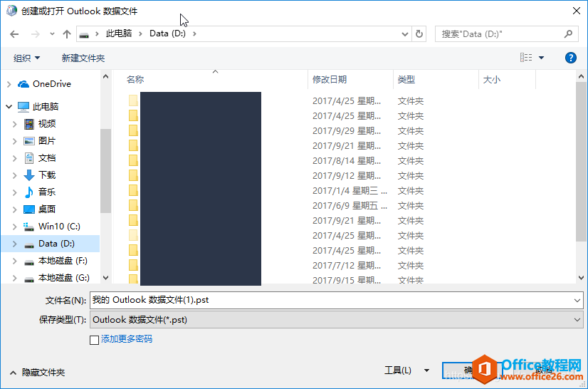This screenshot has width=588, height=389.
Task: Open the 保存类型 file type dropdown
Action: pos(577,320)
